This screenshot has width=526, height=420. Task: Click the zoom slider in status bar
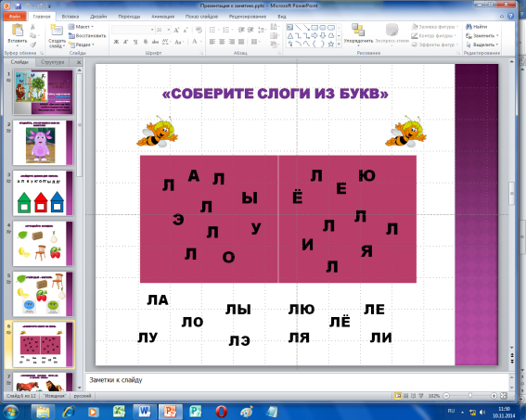tap(470, 396)
